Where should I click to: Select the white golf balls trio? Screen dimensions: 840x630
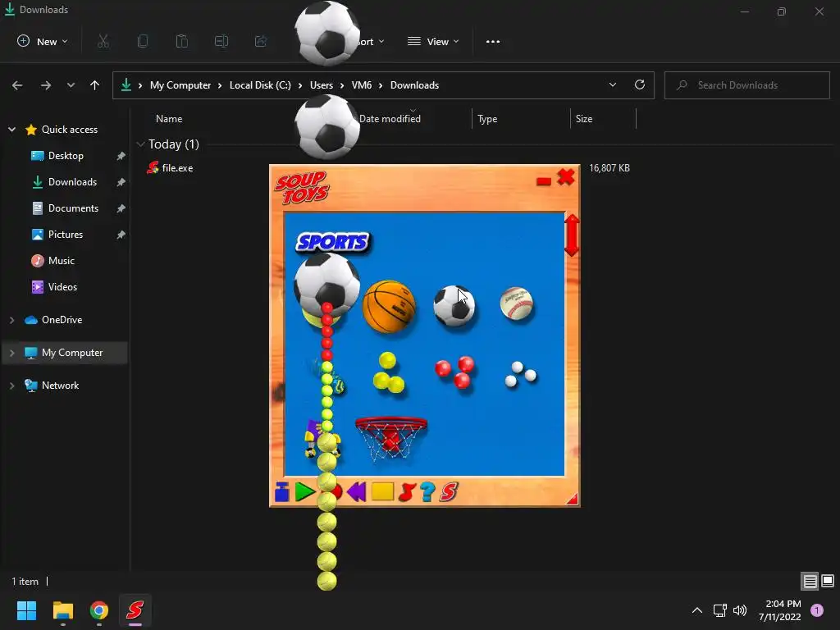pos(520,374)
